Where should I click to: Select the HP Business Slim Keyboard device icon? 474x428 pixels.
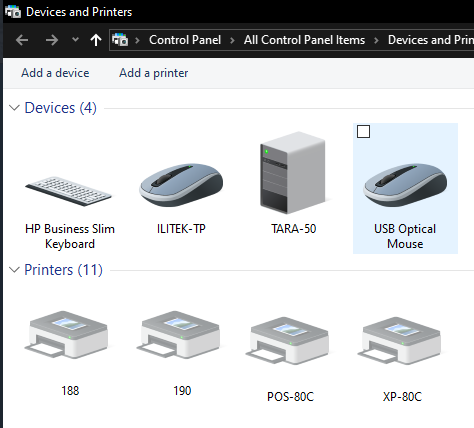pos(69,191)
